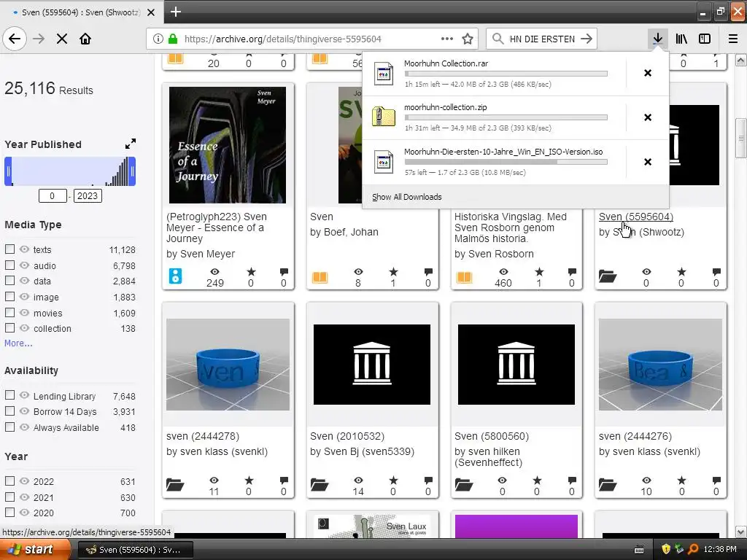This screenshot has height=560, width=747.
Task: Click the security shield tray icon
Action: [x=666, y=550]
